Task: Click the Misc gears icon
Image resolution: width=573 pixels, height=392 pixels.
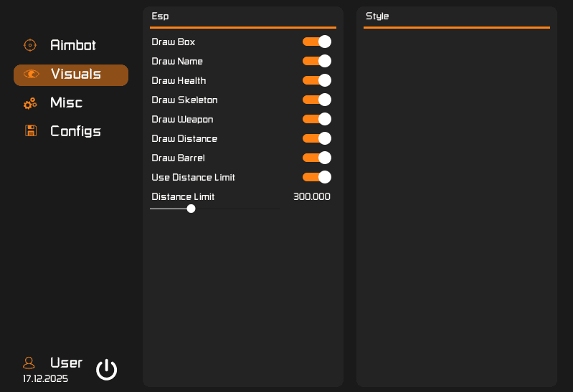Action: [x=30, y=103]
